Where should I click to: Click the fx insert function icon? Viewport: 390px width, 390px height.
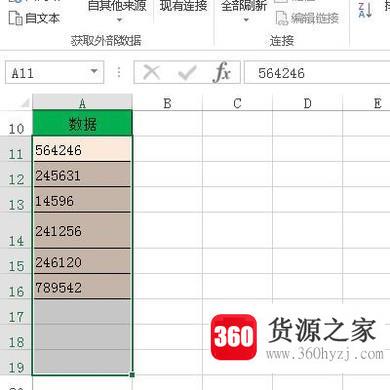pyautogui.click(x=221, y=72)
